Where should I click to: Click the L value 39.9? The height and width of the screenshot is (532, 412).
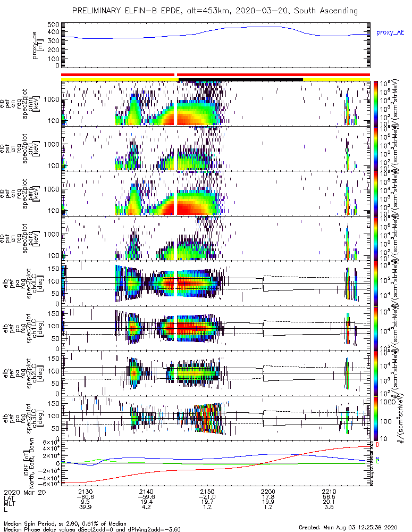pyautogui.click(x=86, y=507)
